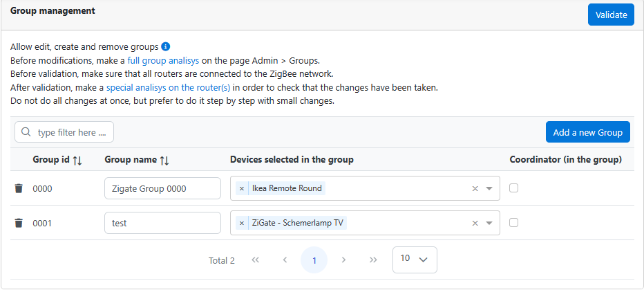Image resolution: width=644 pixels, height=290 pixels.
Task: Click the Validate button
Action: pos(611,15)
